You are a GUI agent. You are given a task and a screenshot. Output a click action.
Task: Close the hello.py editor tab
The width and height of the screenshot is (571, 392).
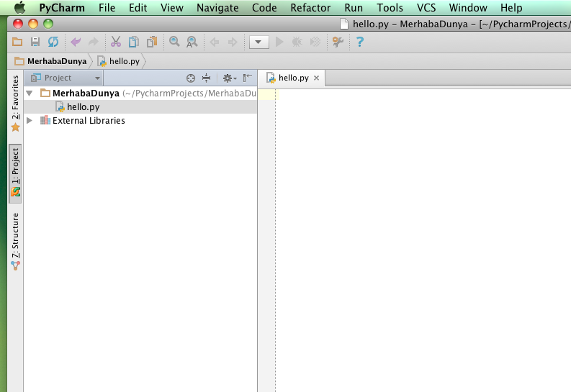click(316, 78)
